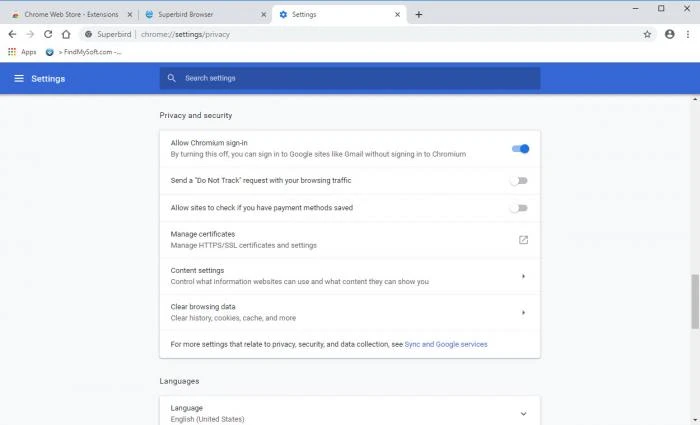
Task: Close the Superbird Browser tab
Action: 263,15
